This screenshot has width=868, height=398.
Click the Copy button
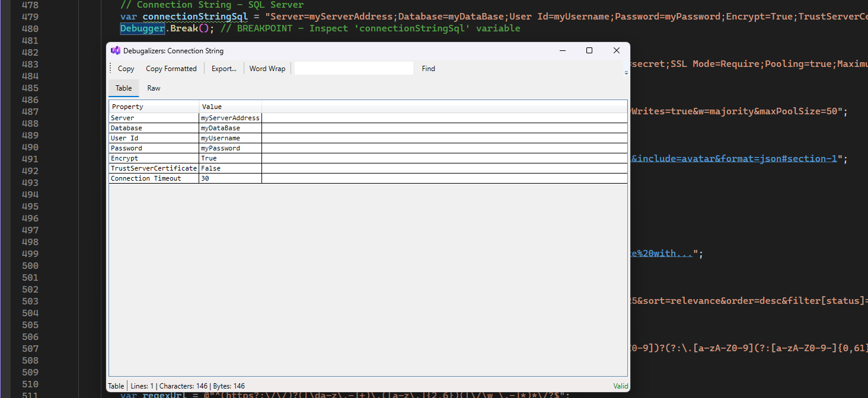[x=125, y=68]
